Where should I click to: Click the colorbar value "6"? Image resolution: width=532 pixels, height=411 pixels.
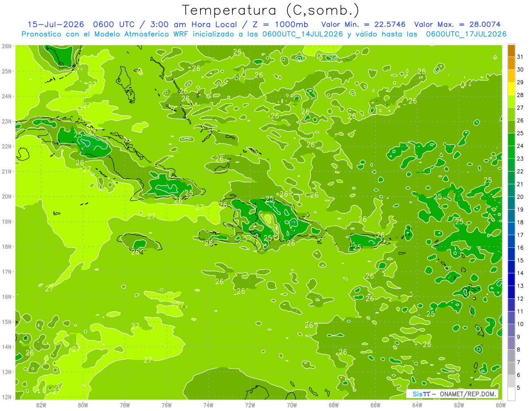pyautogui.click(x=519, y=375)
